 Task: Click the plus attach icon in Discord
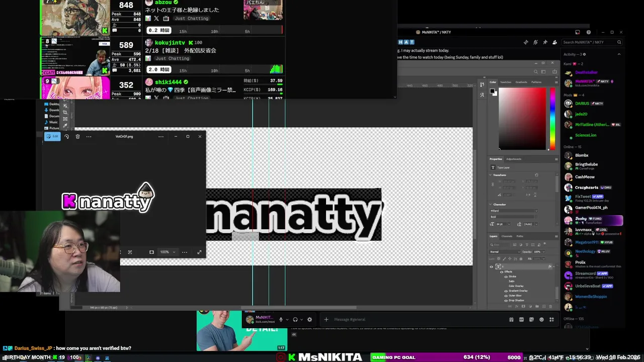pos(326,319)
